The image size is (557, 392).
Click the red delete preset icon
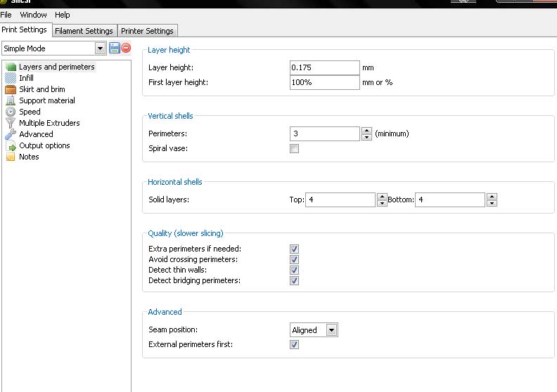tap(126, 48)
